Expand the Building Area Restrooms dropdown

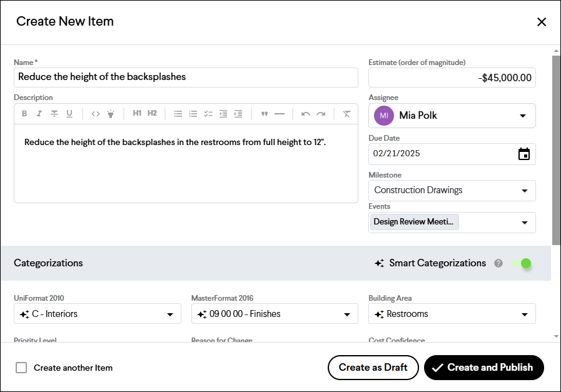tap(452, 314)
